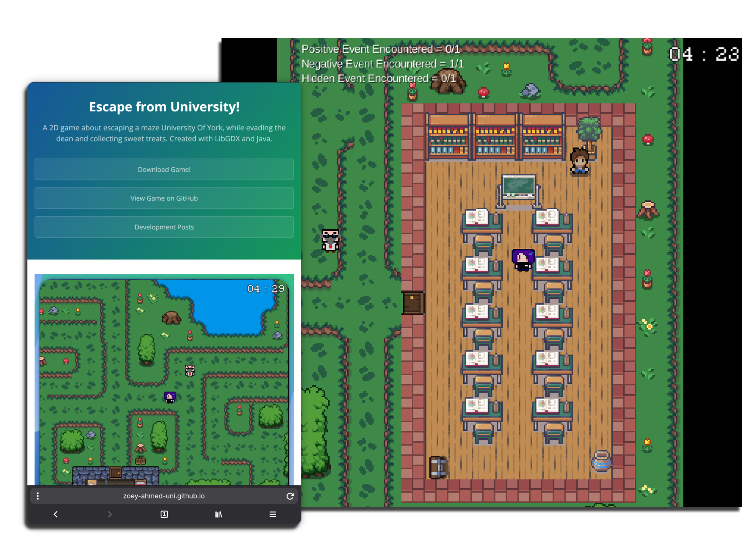
Task: Click the bearded dean with glasses on the grass
Action: coord(330,240)
